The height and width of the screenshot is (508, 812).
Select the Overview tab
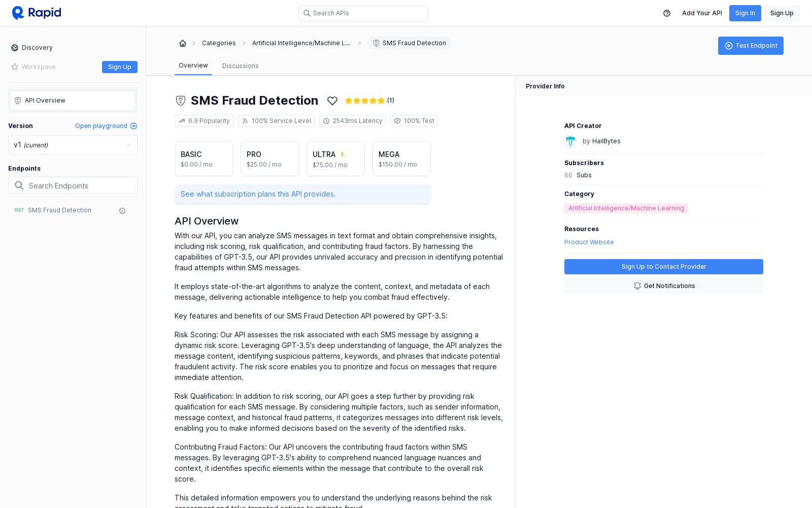tap(193, 66)
